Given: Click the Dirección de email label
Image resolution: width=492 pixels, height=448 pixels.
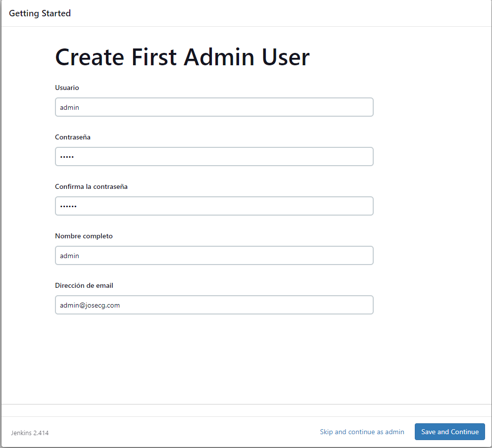Looking at the screenshot, I should tap(84, 285).
